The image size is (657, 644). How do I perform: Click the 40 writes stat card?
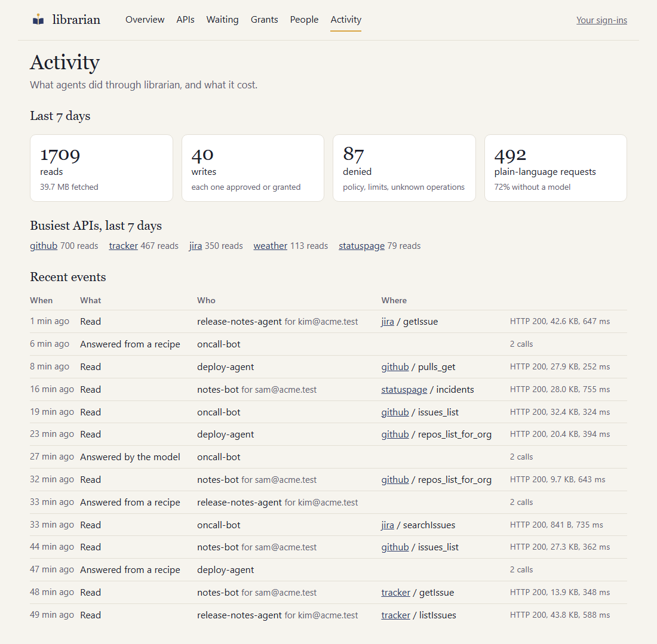[253, 168]
